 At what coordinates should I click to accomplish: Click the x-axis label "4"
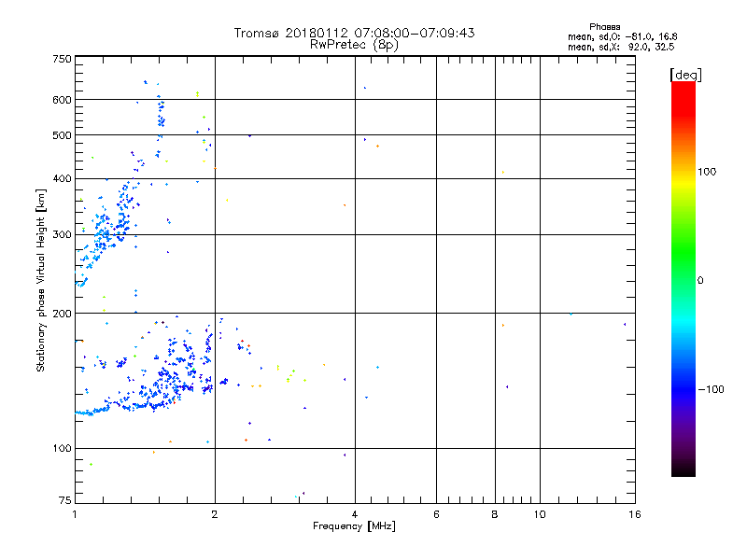[x=355, y=514]
